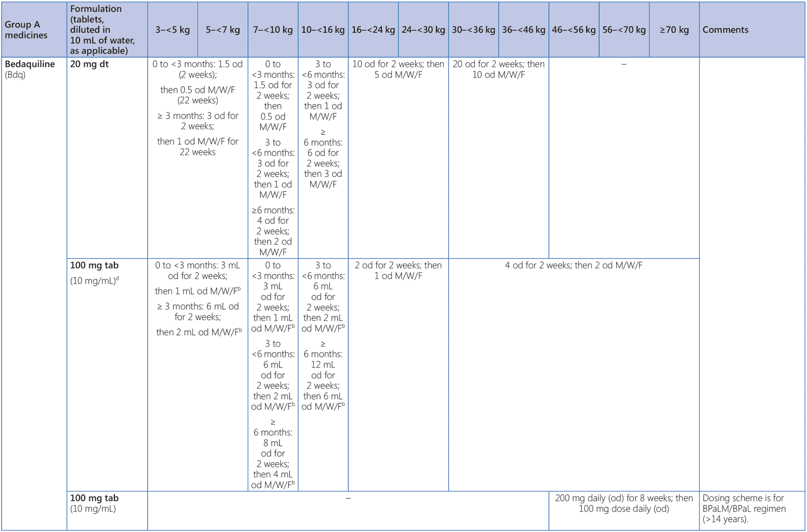Click '0 to <3 months: 3 mL od for 2 weeks;' text

197,270
